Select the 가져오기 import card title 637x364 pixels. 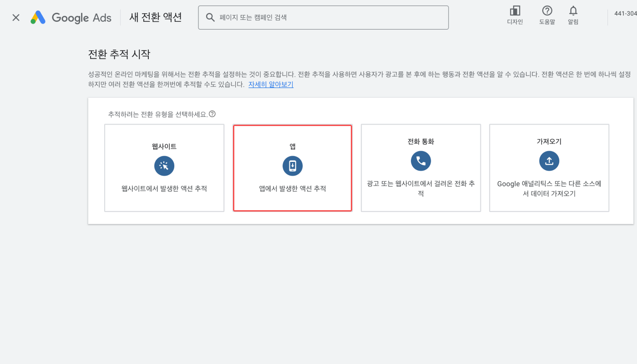coord(549,142)
